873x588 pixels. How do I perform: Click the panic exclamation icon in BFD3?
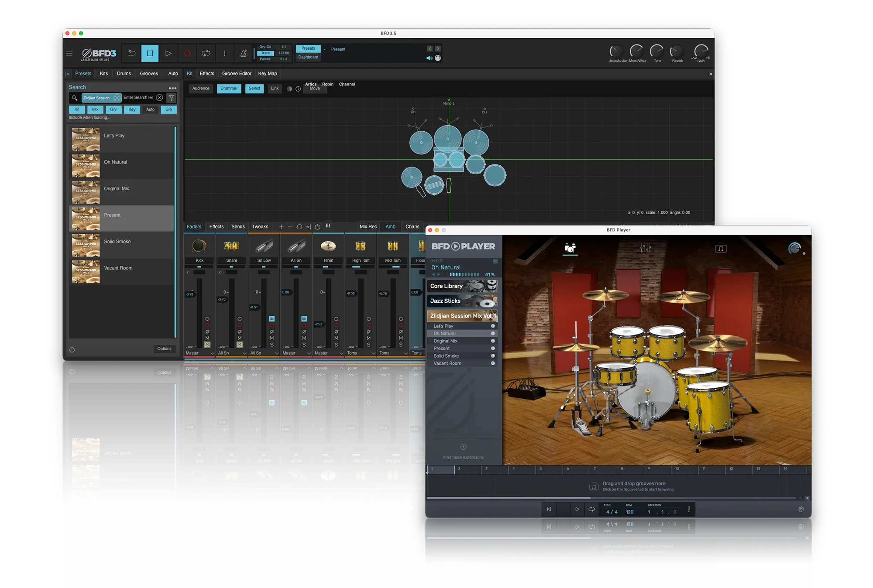tap(225, 53)
